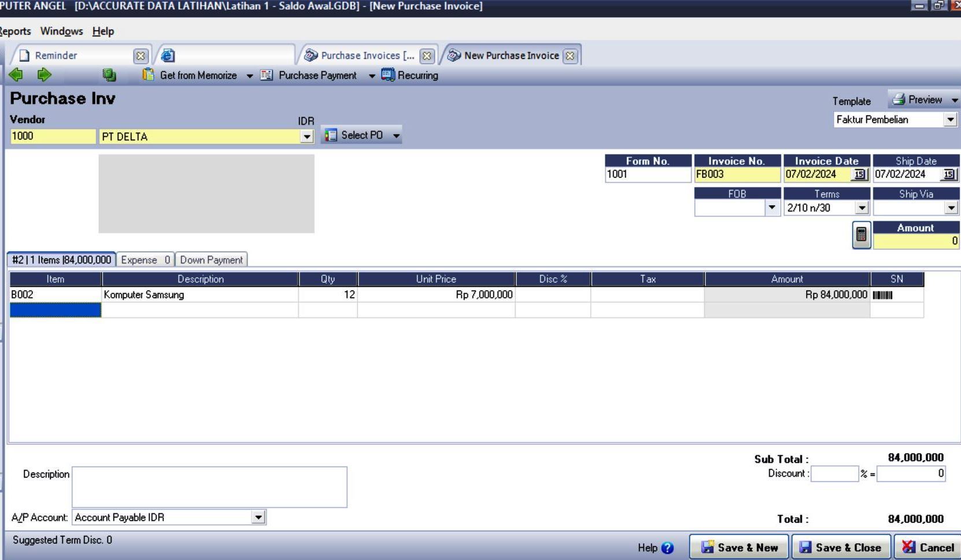The height and width of the screenshot is (560, 961).
Task: Expand the Terms dropdown
Action: click(862, 208)
